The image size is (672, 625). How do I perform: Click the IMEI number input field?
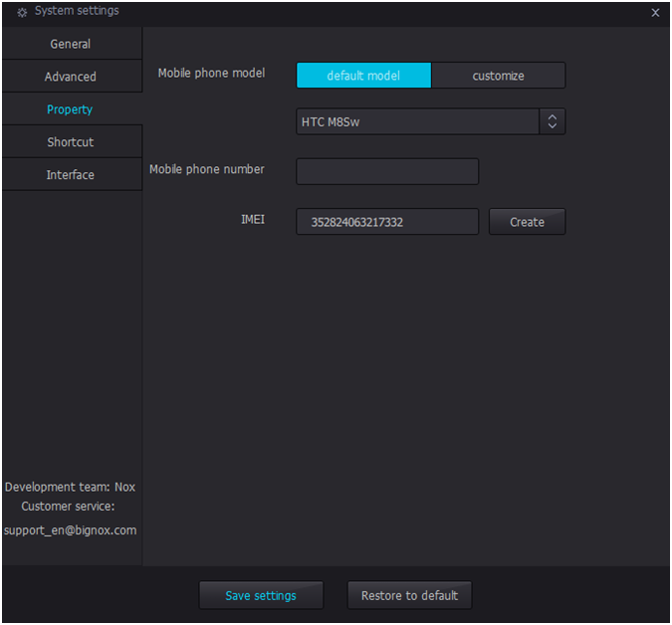[x=387, y=222]
